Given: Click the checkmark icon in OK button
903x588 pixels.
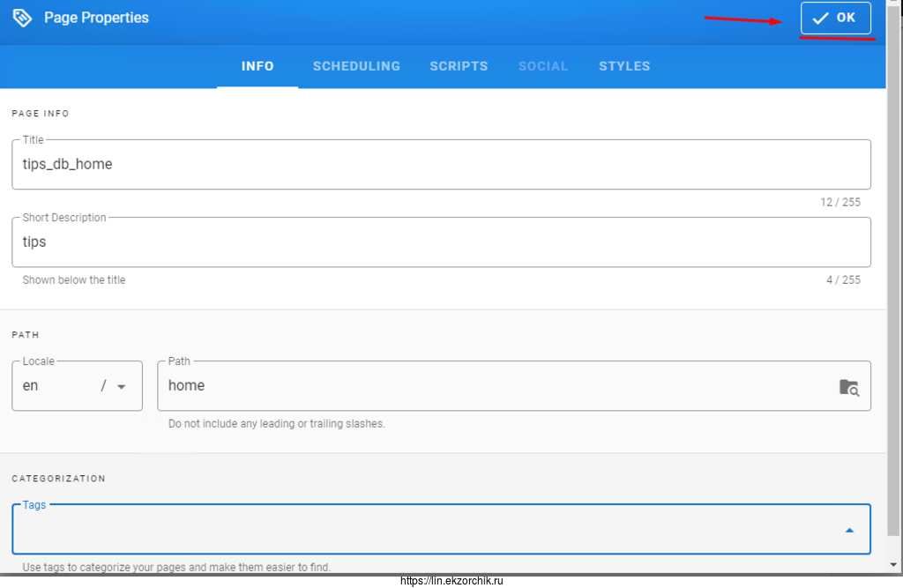Looking at the screenshot, I should click(821, 19).
